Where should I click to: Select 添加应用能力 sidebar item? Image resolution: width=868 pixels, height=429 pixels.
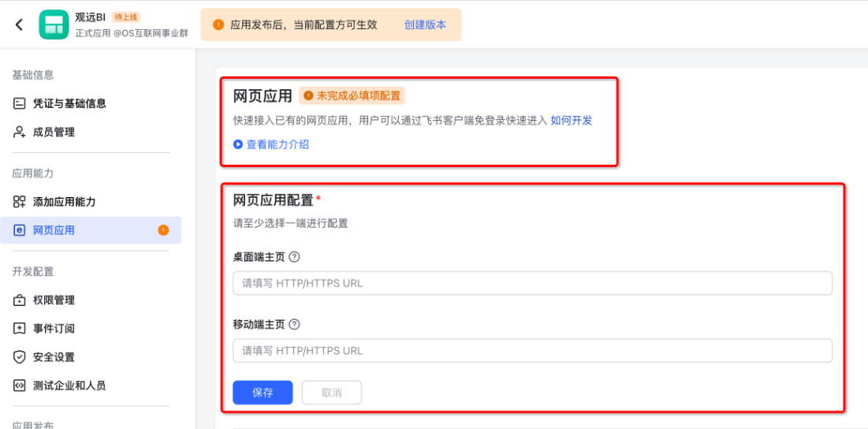pyautogui.click(x=64, y=202)
